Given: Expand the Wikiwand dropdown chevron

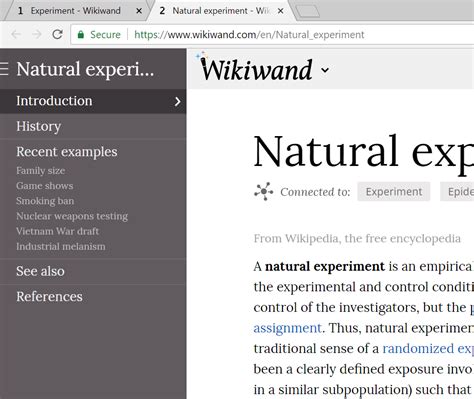Looking at the screenshot, I should coord(325,70).
